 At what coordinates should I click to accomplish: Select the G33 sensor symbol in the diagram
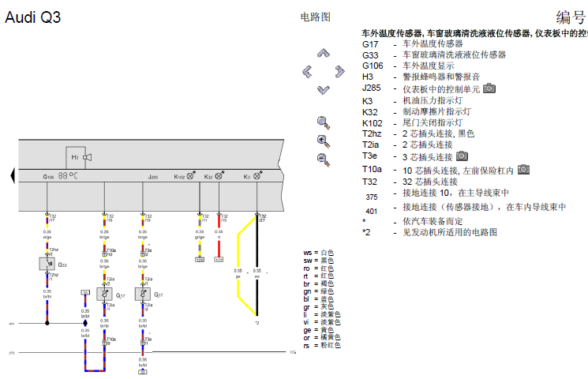pyautogui.click(x=47, y=265)
